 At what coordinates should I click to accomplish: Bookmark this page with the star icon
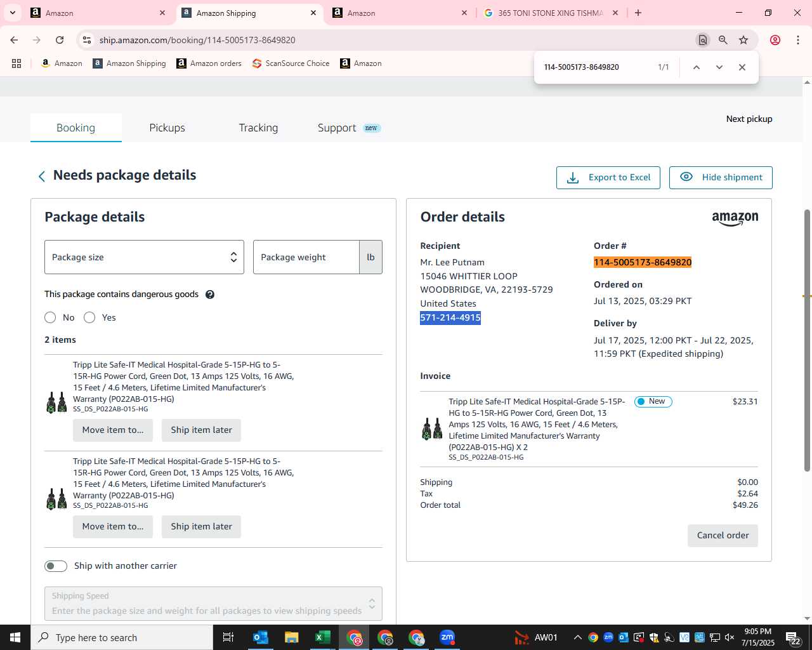click(743, 40)
